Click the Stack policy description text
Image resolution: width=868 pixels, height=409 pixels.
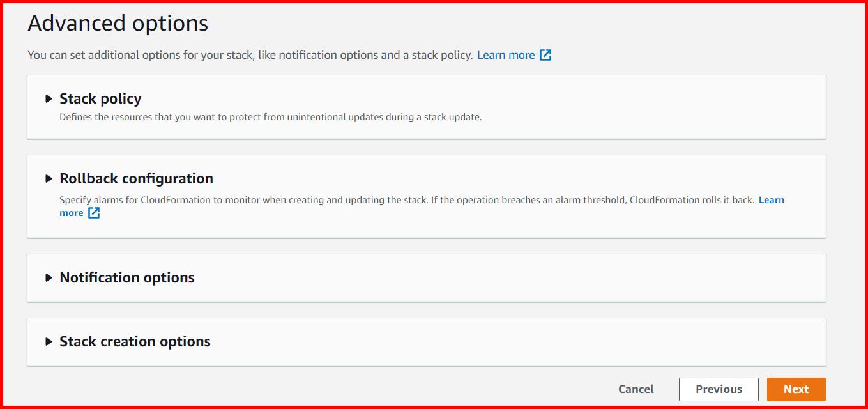coord(270,117)
